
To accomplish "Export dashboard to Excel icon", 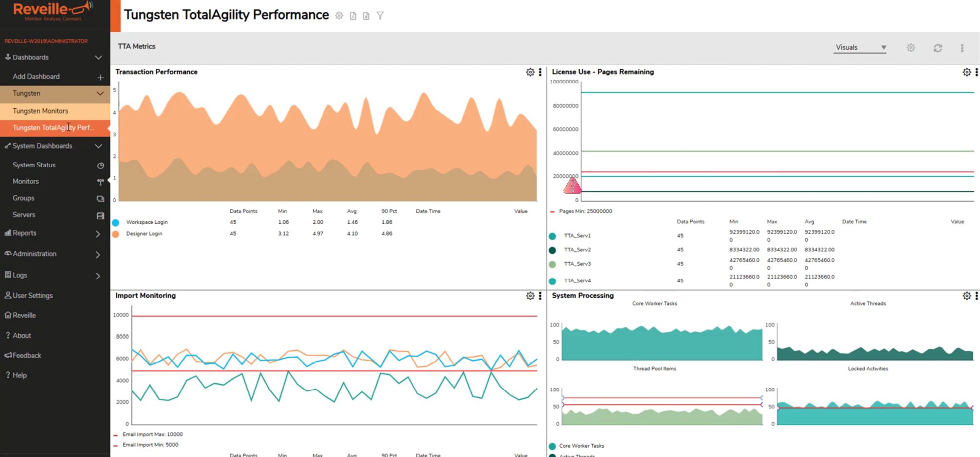I will (x=366, y=16).
